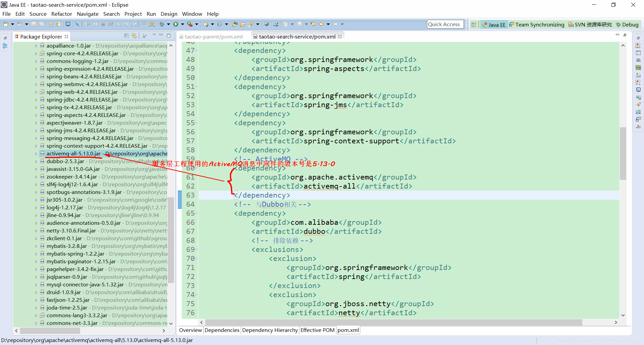Click the editor scroll down arrow
Screen dimensions: 644x345
point(623,315)
